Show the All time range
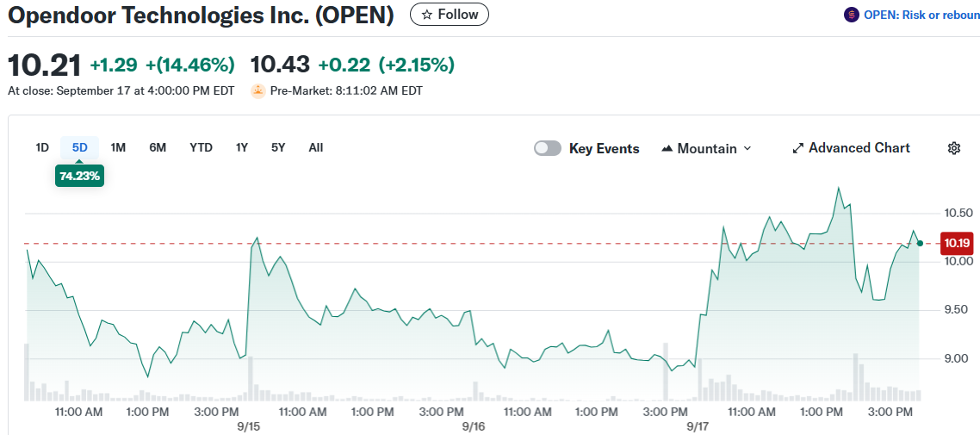 coord(316,147)
